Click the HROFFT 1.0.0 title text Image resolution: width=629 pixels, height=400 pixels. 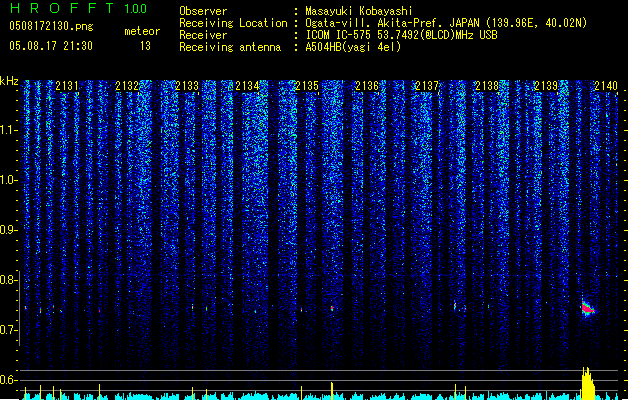[79, 8]
